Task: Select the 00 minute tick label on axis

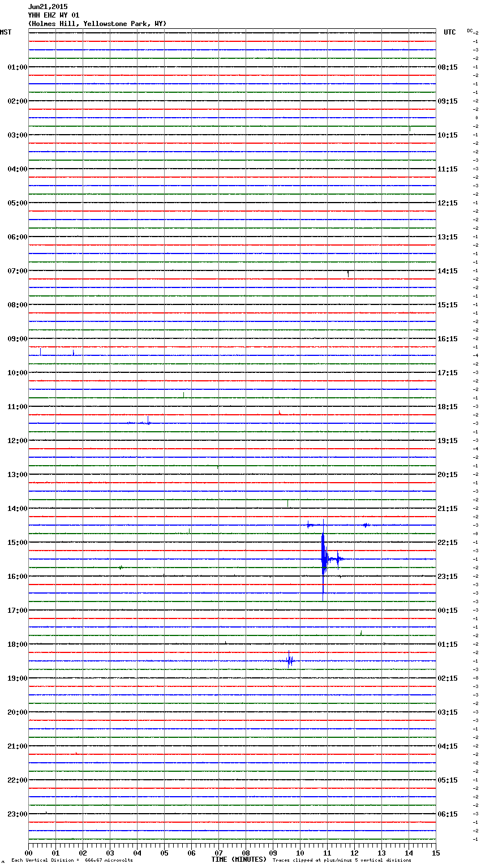Action: coord(29,853)
